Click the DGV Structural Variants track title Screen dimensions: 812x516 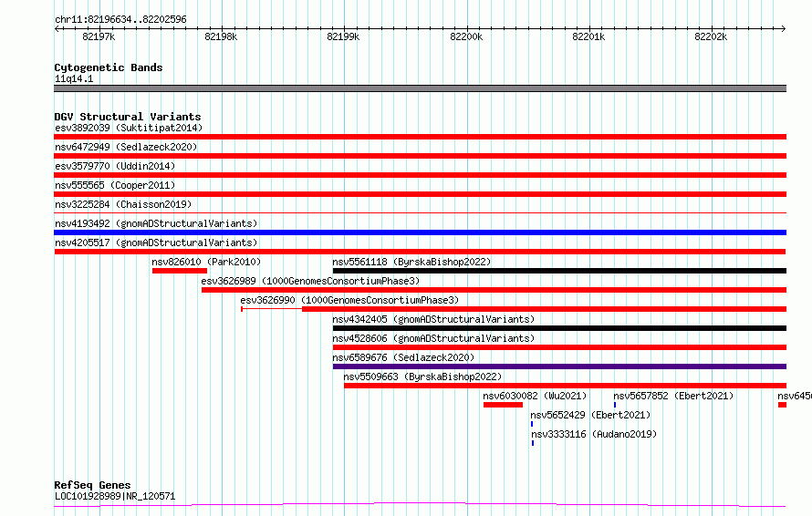[128, 117]
